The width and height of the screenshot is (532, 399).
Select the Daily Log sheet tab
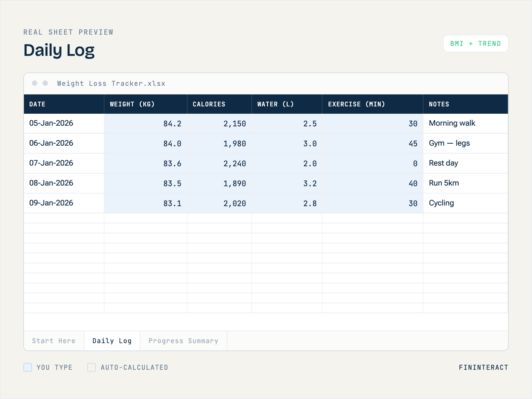[x=112, y=341]
